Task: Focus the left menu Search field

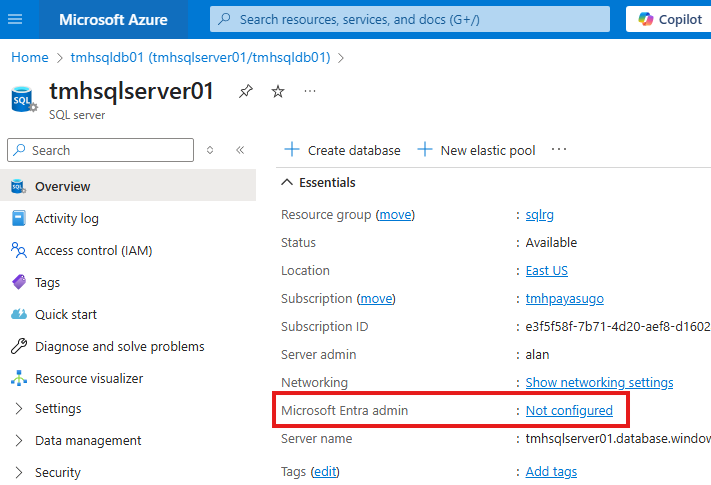Action: coord(101,150)
